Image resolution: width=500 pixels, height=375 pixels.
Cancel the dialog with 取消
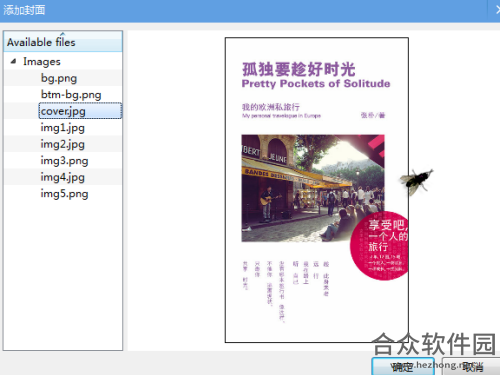coord(472,367)
